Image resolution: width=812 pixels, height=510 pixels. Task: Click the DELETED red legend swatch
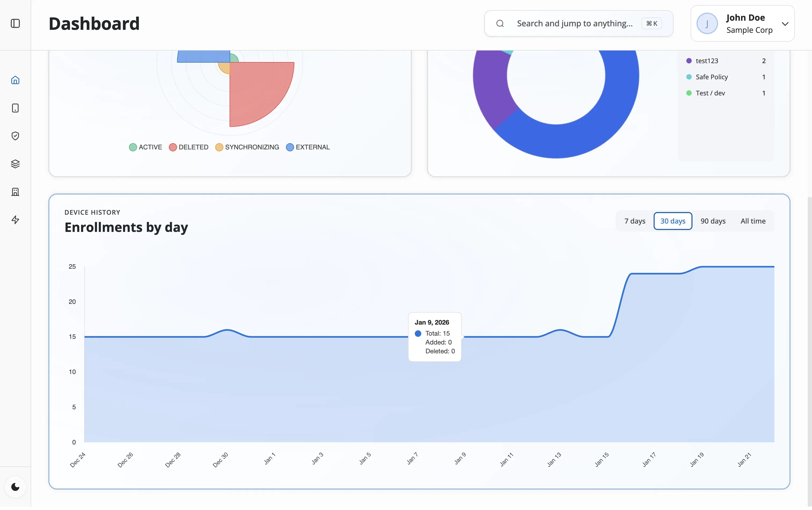(173, 147)
